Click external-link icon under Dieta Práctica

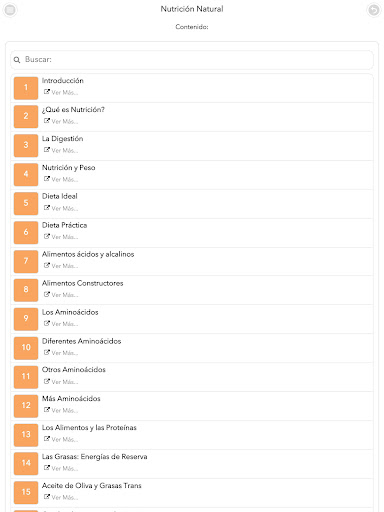(x=47, y=236)
